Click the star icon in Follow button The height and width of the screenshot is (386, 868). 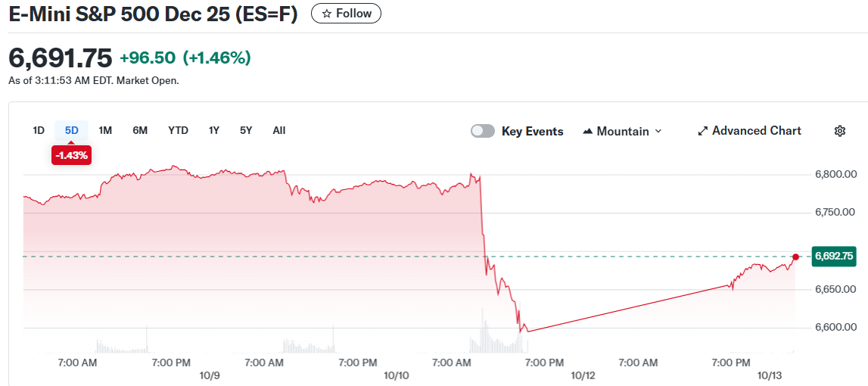[326, 14]
